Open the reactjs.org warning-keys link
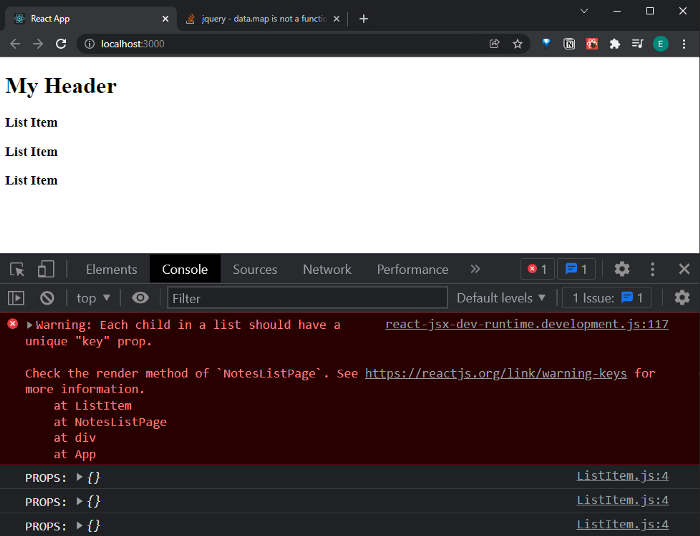This screenshot has height=536, width=700. (x=495, y=373)
